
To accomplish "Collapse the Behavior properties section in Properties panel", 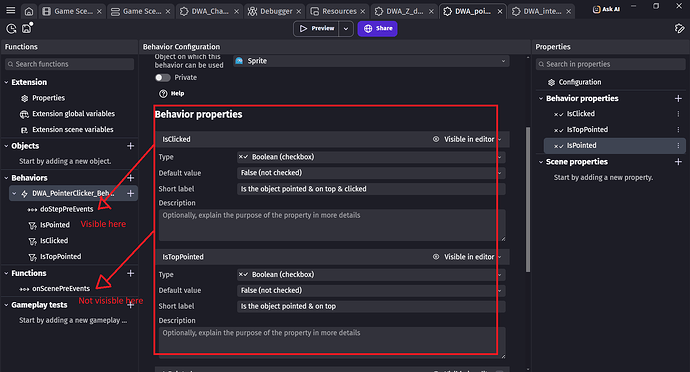I will point(541,99).
